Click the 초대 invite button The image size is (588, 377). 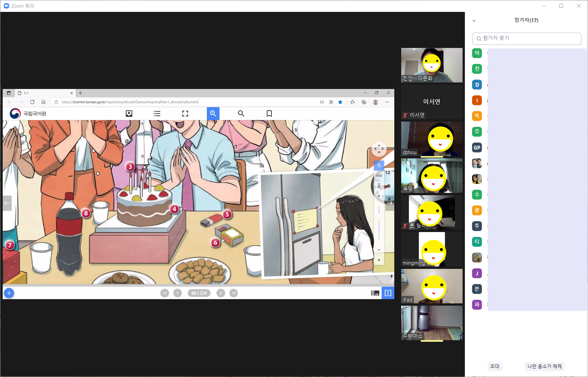tap(495, 366)
